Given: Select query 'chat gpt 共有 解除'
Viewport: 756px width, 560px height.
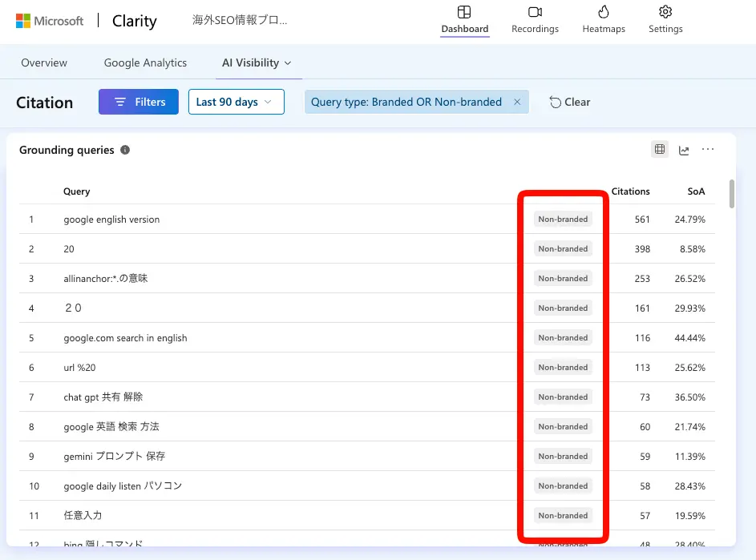Looking at the screenshot, I should click(103, 397).
